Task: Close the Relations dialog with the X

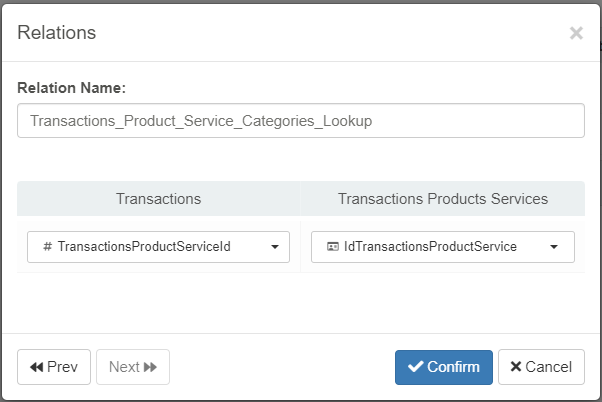Action: pos(576,33)
